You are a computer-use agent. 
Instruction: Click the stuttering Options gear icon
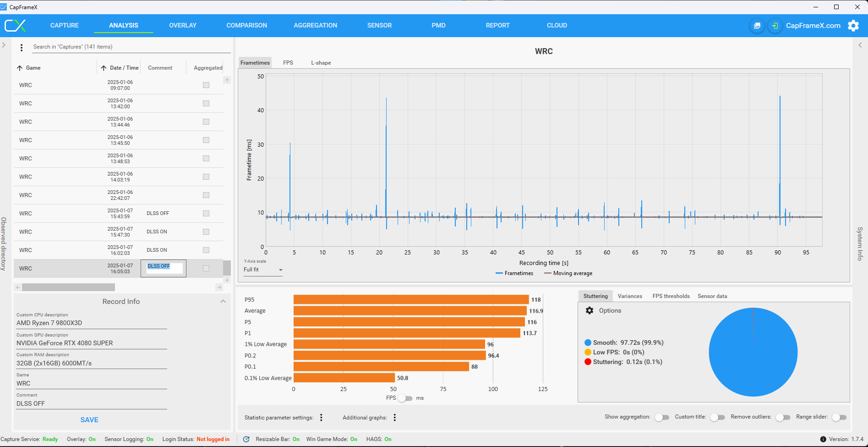coord(590,310)
